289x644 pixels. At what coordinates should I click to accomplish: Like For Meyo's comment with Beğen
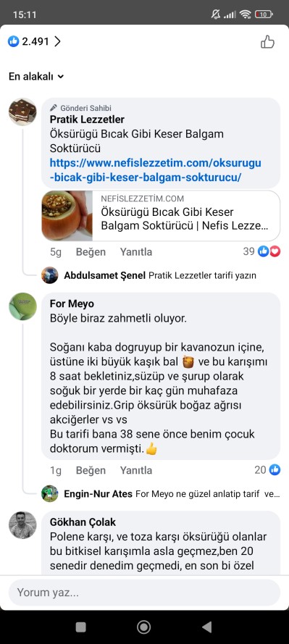point(91,470)
